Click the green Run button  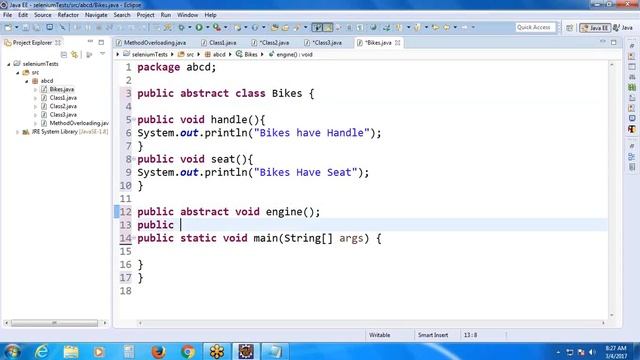pos(199,27)
